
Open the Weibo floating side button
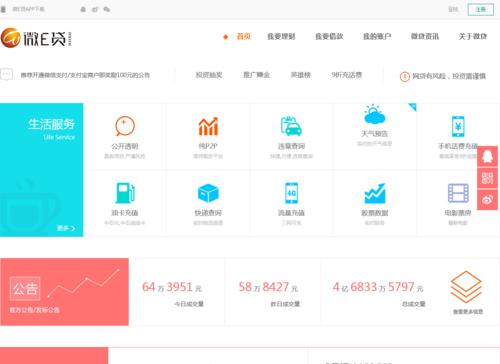pos(487,200)
